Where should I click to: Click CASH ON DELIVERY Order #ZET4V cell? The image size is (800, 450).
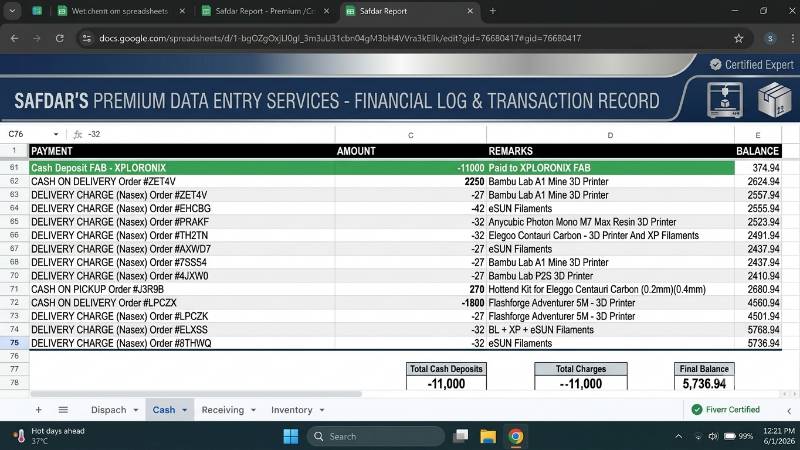pos(182,182)
